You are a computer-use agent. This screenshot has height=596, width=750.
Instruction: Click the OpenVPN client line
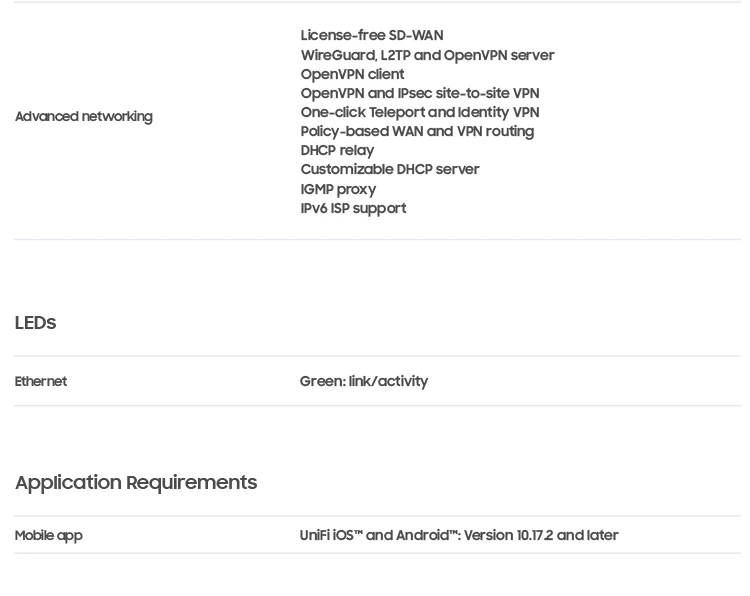click(x=352, y=74)
